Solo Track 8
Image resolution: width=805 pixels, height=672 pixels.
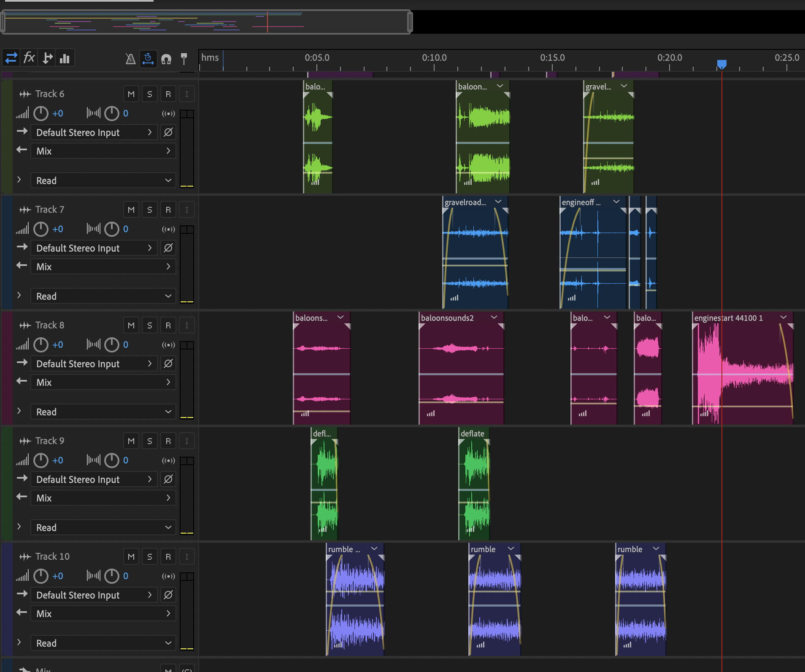tap(150, 325)
